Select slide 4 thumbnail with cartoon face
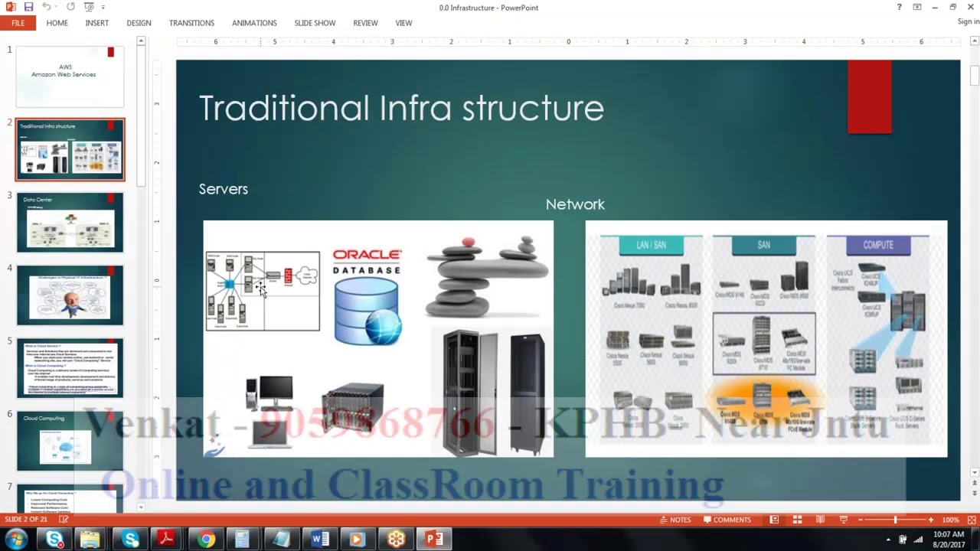980x551 pixels. 70,295
